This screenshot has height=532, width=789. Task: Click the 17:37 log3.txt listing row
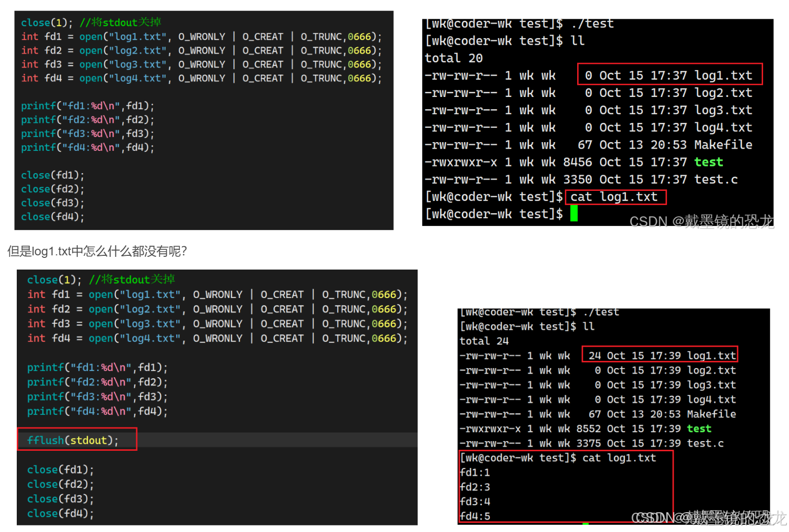pyautogui.click(x=588, y=110)
